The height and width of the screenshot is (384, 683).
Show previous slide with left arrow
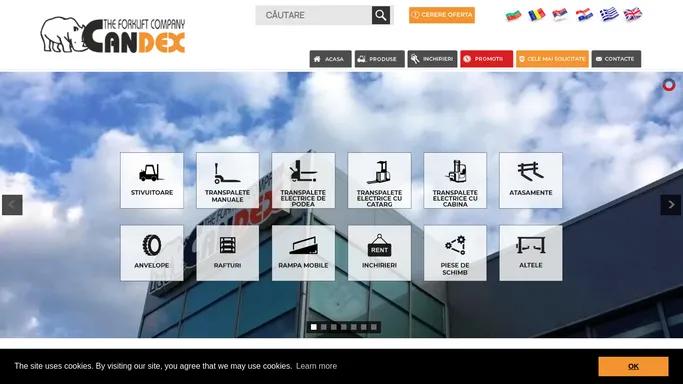point(12,205)
